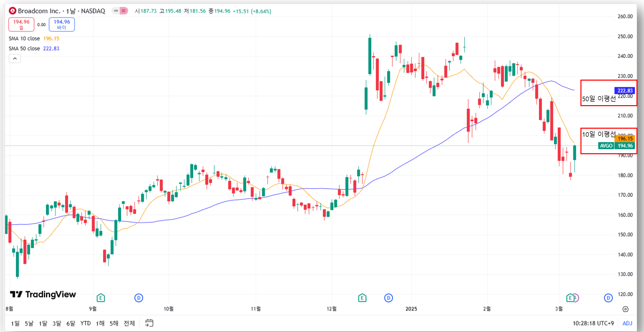Viewport: 644px width, 332px height.
Task: Click the 260.00 price axis label
Action: point(625,17)
